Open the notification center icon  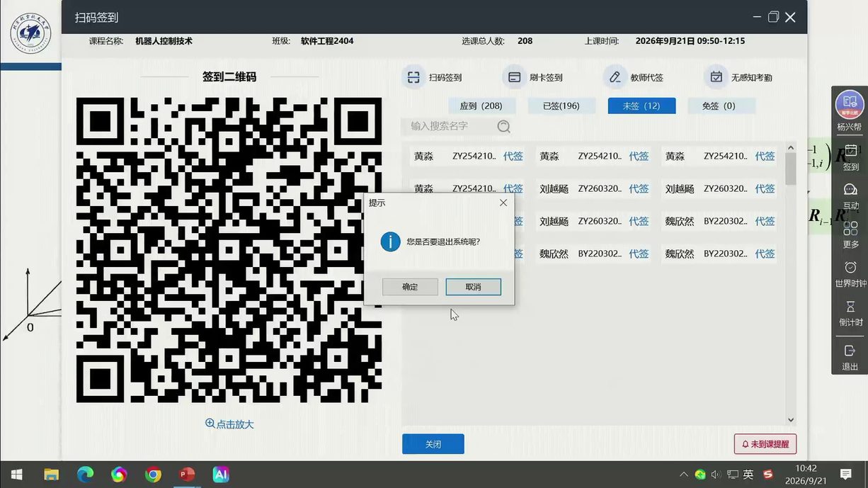coord(845,474)
